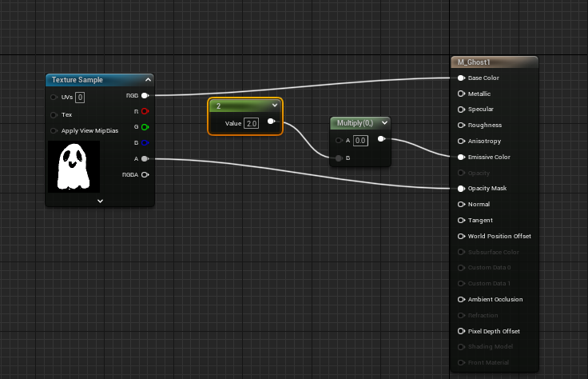Click the red R channel output pin
This screenshot has width=588, height=379.
pos(145,111)
